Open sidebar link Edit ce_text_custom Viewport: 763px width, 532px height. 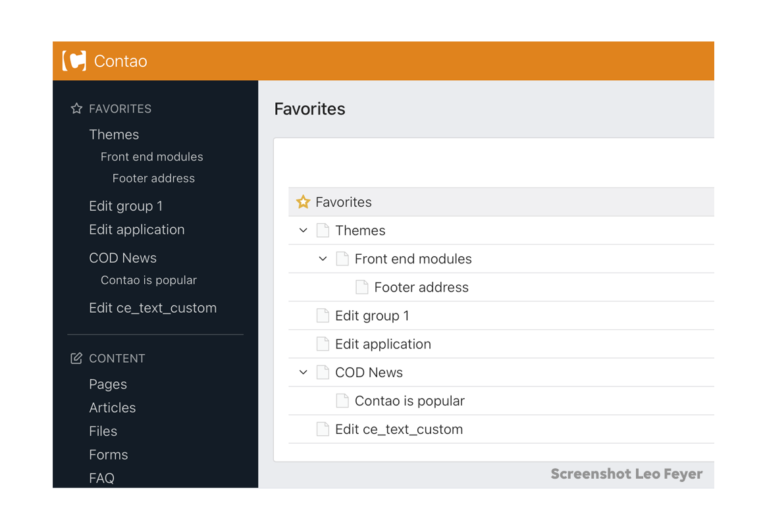click(x=153, y=307)
